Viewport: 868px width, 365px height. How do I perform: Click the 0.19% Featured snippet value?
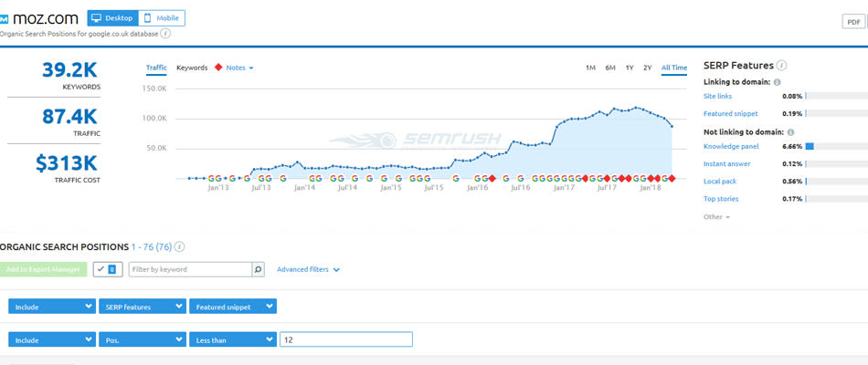point(792,113)
